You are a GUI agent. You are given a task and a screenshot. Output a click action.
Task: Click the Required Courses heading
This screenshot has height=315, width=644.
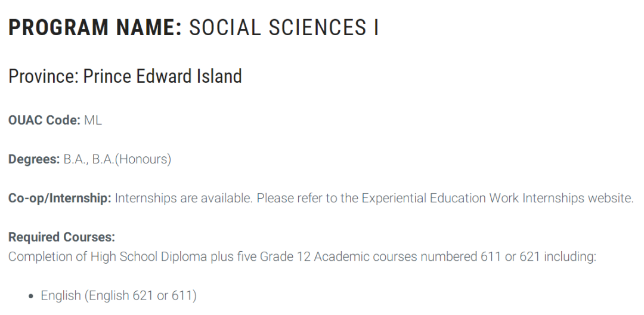coord(61,237)
